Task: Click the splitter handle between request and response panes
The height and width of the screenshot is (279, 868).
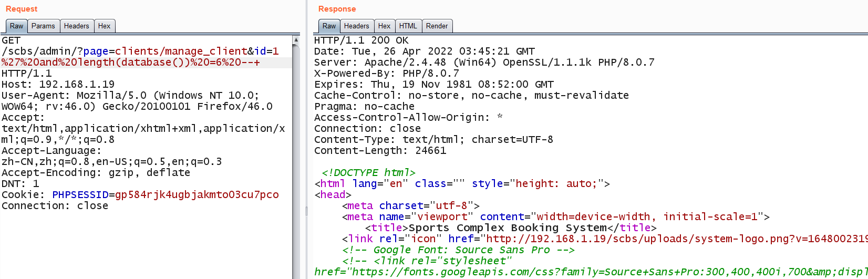Action: tap(306, 211)
